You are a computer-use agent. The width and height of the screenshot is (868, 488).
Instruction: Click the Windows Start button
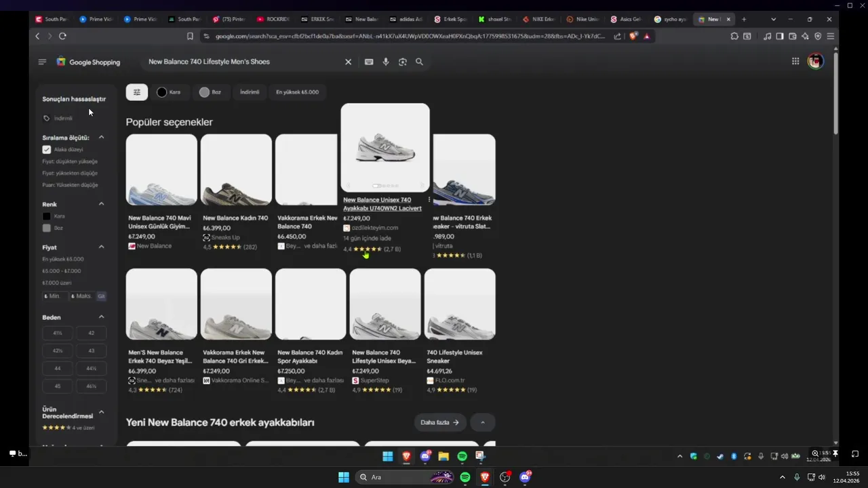pos(344,477)
